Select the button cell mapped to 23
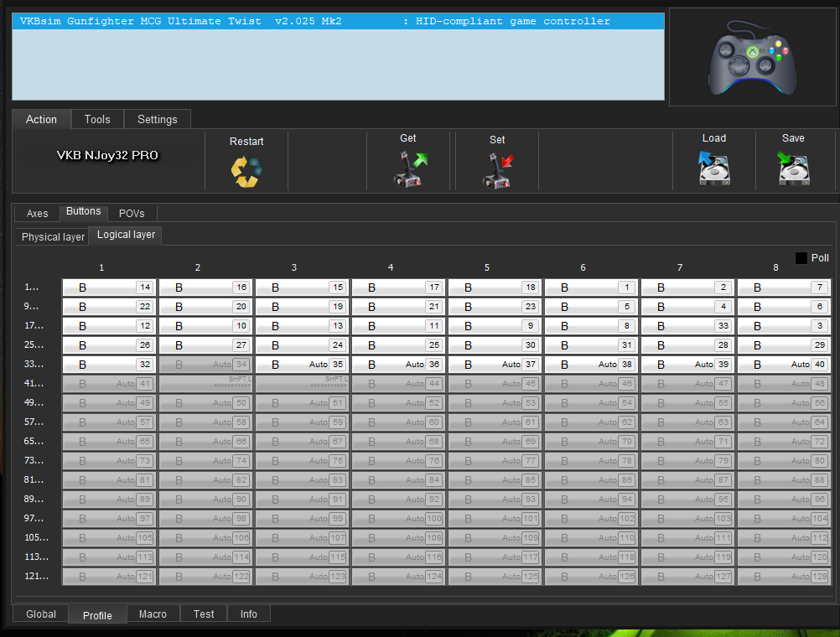The height and width of the screenshot is (637, 840). [495, 307]
